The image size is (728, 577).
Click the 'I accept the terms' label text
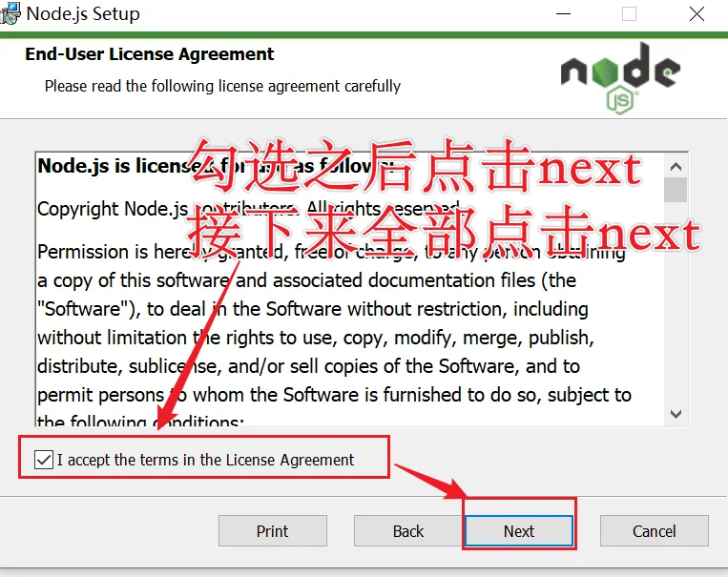pos(206,460)
